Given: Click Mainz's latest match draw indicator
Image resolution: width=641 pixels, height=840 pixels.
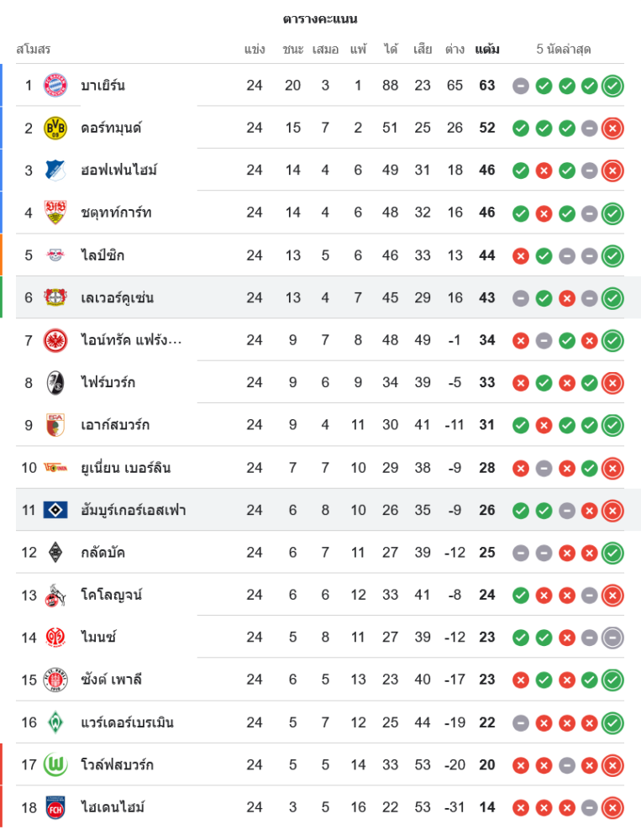Looking at the screenshot, I should (612, 638).
